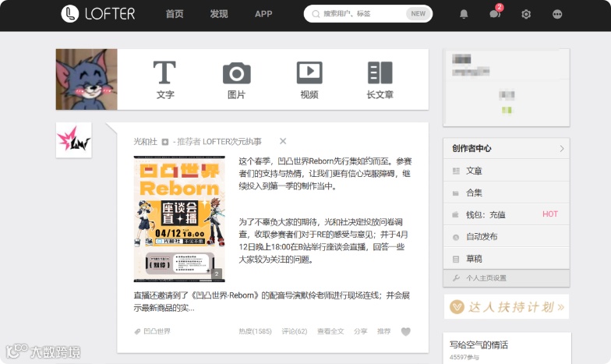Viewport: 611px width, 364px height.
Task: Open the settings gear icon
Action: pos(526,14)
